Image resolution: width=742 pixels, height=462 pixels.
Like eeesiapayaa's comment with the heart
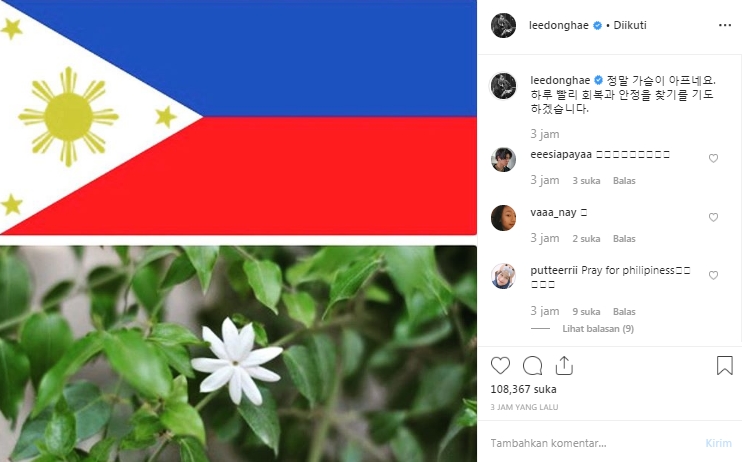713,158
